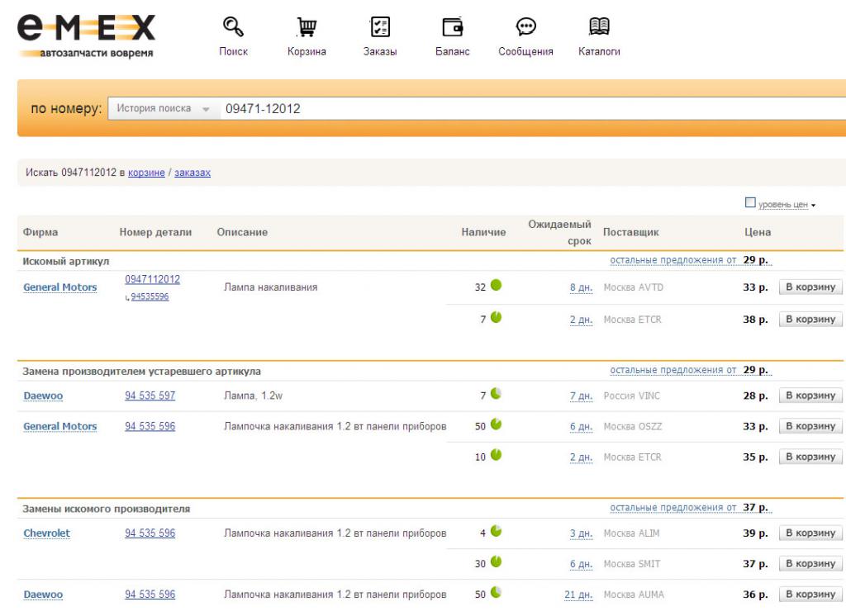Viewport: 846px width, 616px height.
Task: Open the Chevrolet brand link
Action: pyautogui.click(x=46, y=533)
